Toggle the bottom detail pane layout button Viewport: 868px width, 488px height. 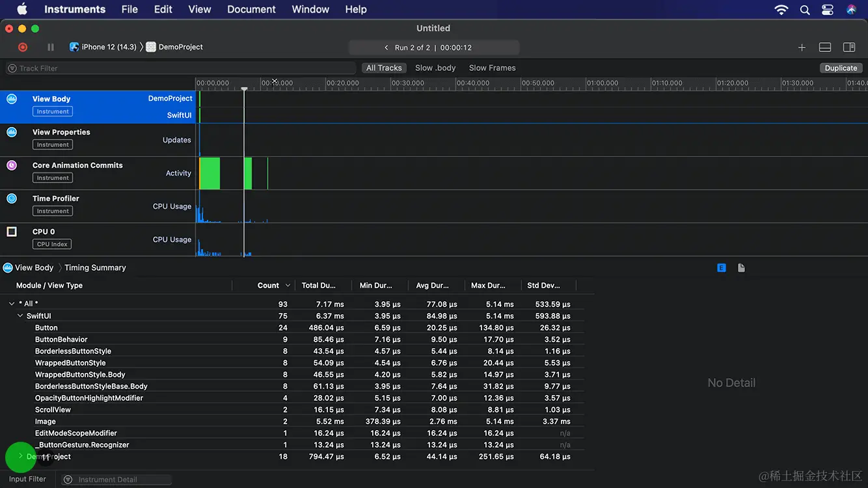[x=825, y=47]
